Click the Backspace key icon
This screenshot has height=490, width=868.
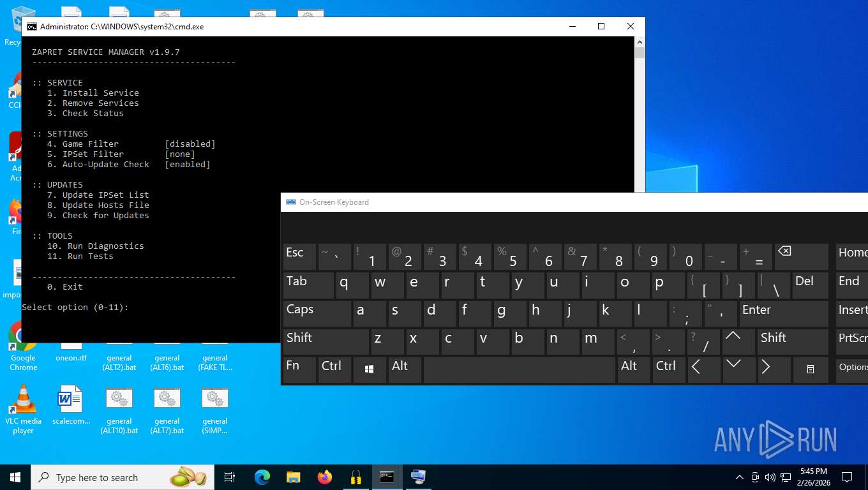click(801, 256)
